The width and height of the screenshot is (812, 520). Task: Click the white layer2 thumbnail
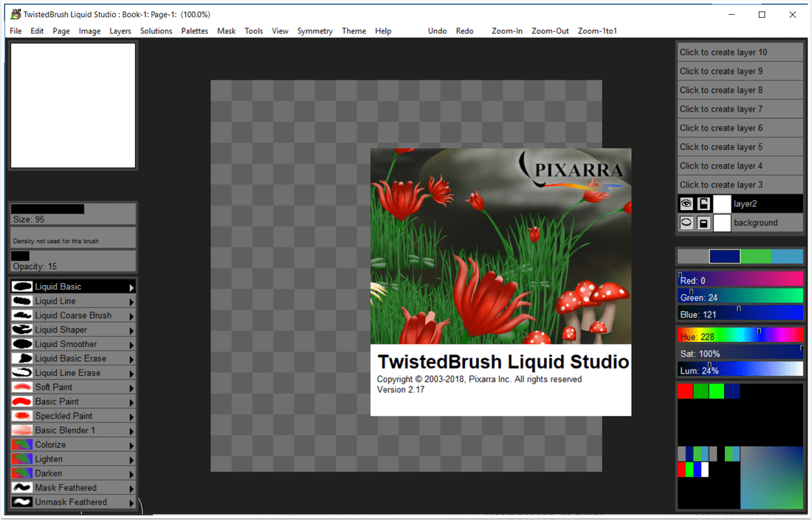pos(722,204)
